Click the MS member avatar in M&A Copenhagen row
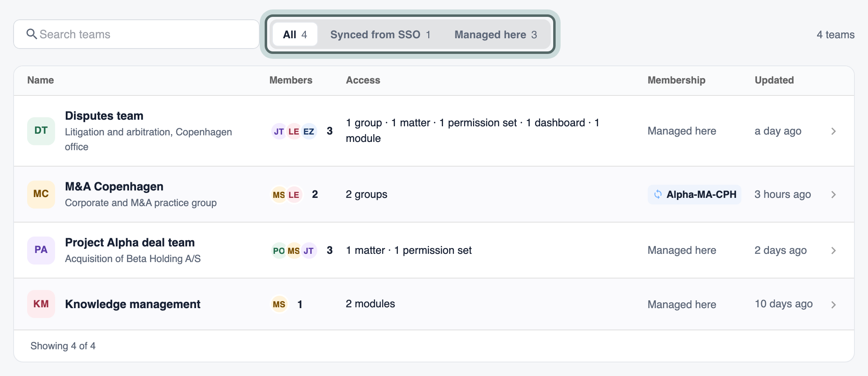This screenshot has height=376, width=868. click(x=279, y=195)
